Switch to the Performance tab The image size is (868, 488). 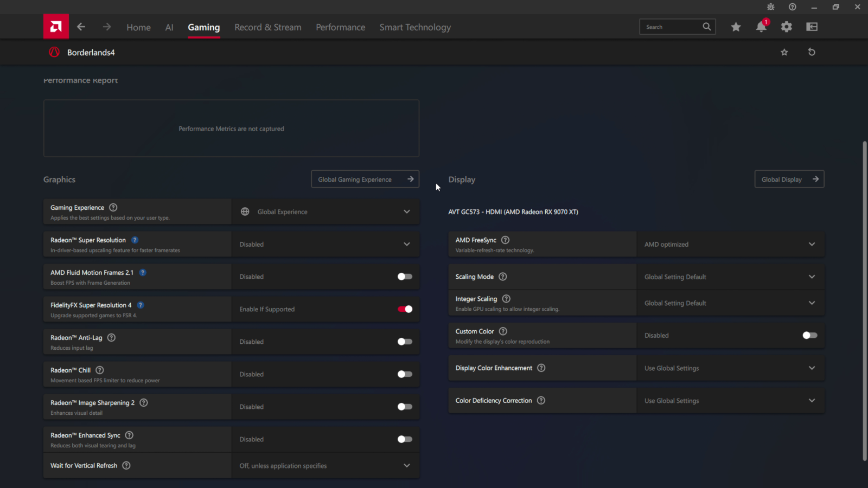pos(341,27)
